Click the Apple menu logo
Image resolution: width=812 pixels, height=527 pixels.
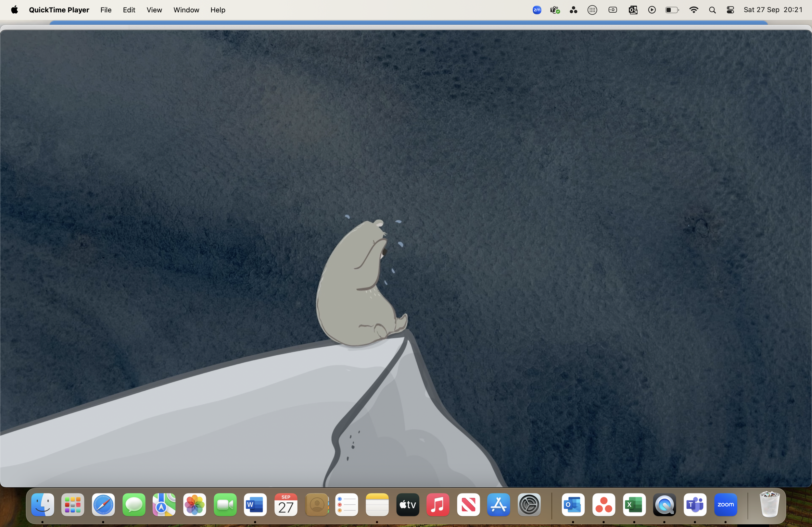tap(14, 10)
